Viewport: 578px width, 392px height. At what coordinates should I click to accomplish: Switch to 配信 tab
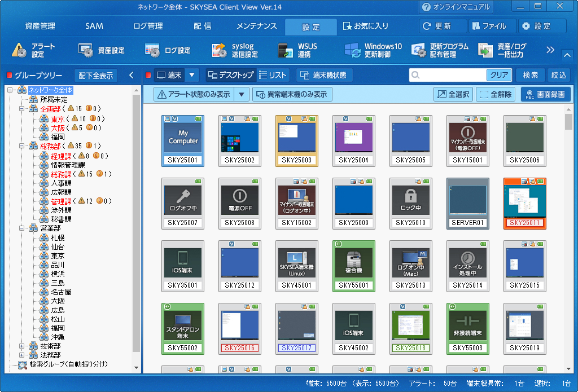tap(203, 26)
